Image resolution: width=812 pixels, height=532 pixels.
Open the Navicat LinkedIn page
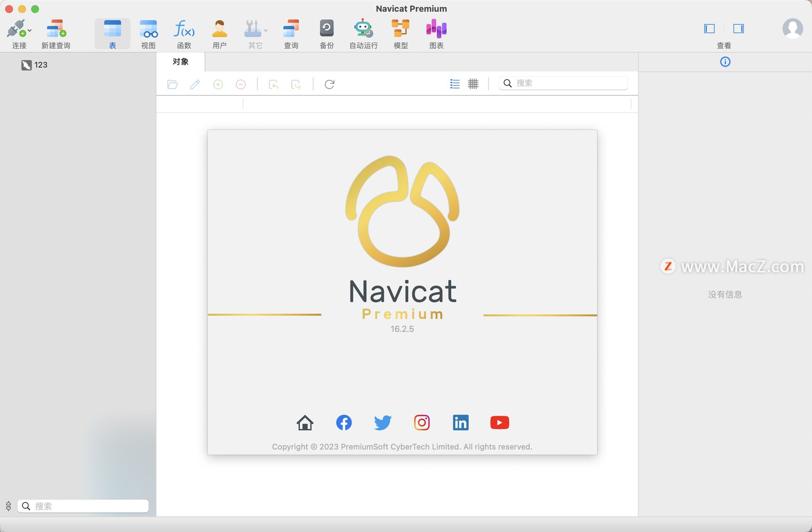point(461,422)
